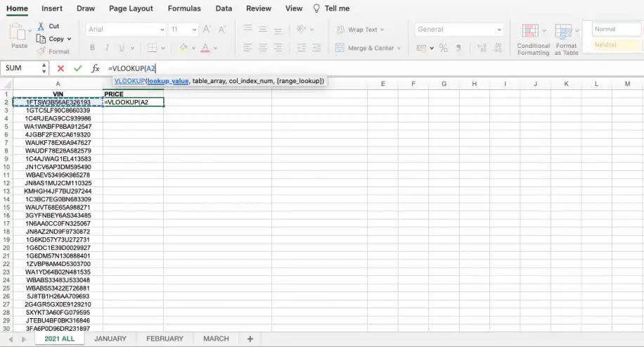
Task: Apply fill color bucket
Action: point(183,48)
